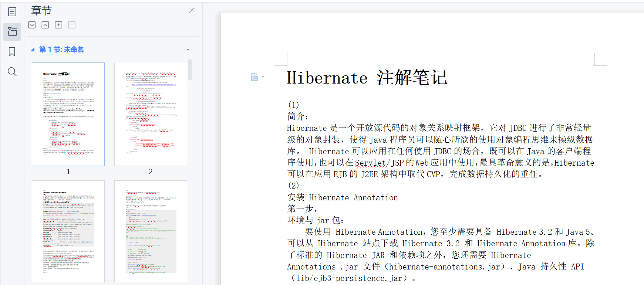Image resolution: width=644 pixels, height=285 pixels.
Task: Select page 2 thumbnail
Action: coord(151,114)
